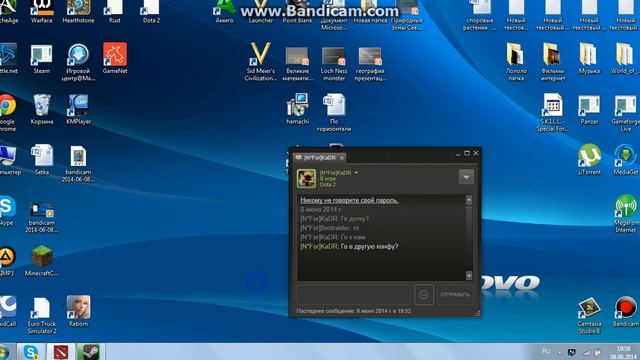Select the Dota 2 desktop shortcut

(x=151, y=12)
